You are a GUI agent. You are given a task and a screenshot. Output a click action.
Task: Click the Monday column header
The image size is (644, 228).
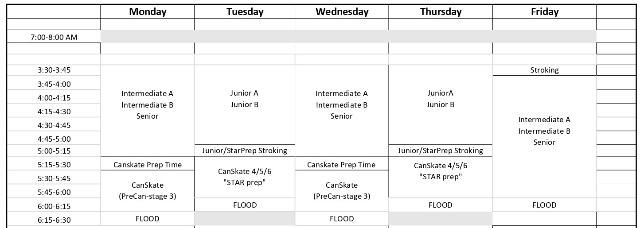[x=148, y=12]
